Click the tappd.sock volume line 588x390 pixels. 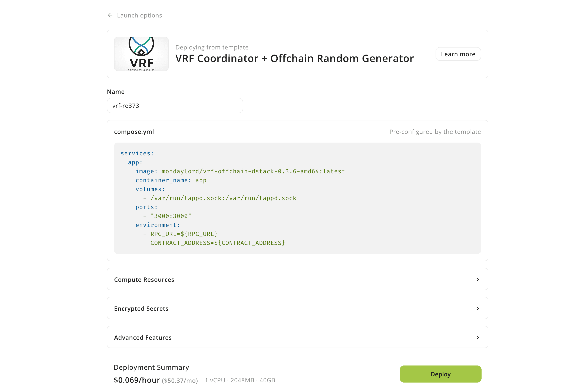tap(223, 198)
